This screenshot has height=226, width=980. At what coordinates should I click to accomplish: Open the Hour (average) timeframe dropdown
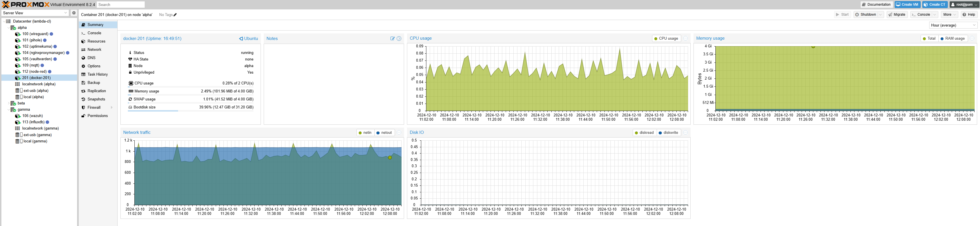coord(953,25)
